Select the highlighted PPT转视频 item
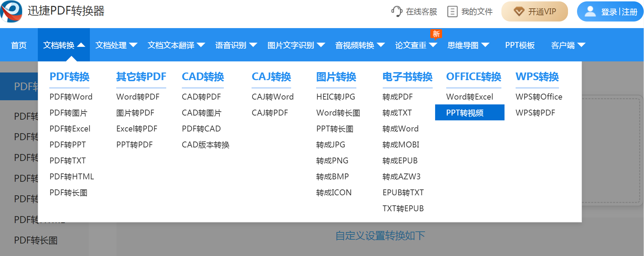Viewport: 644px width, 256px height. tap(470, 112)
